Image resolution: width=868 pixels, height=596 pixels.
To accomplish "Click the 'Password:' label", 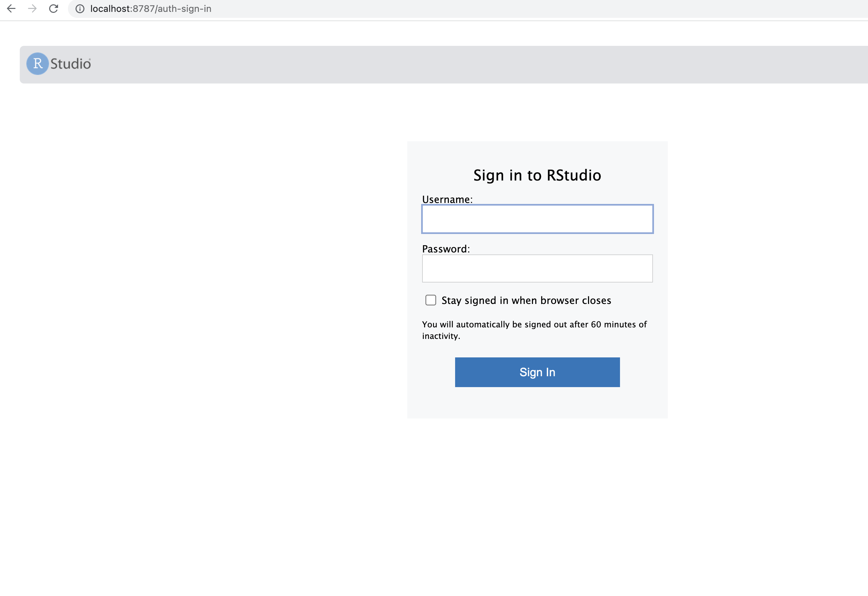I will pyautogui.click(x=446, y=249).
